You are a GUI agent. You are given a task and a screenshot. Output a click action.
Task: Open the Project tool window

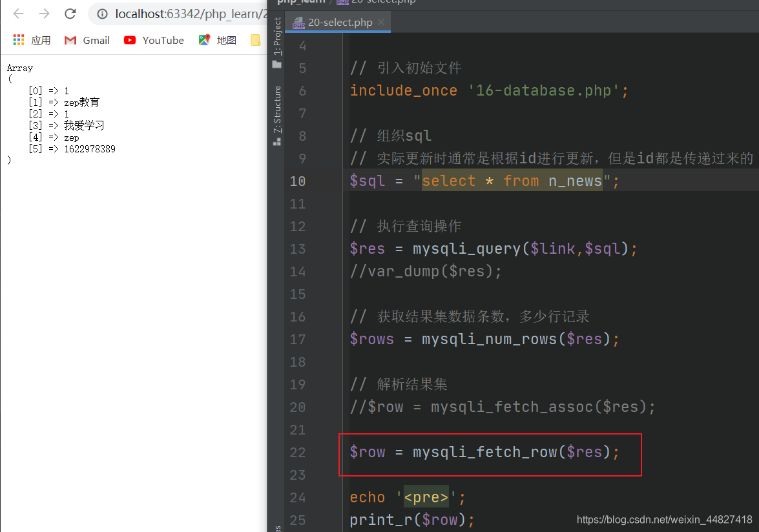pyautogui.click(x=277, y=42)
